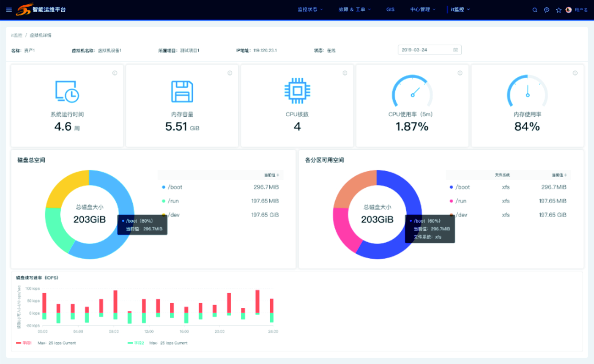Click info icon on 内存容量 card

(230, 73)
